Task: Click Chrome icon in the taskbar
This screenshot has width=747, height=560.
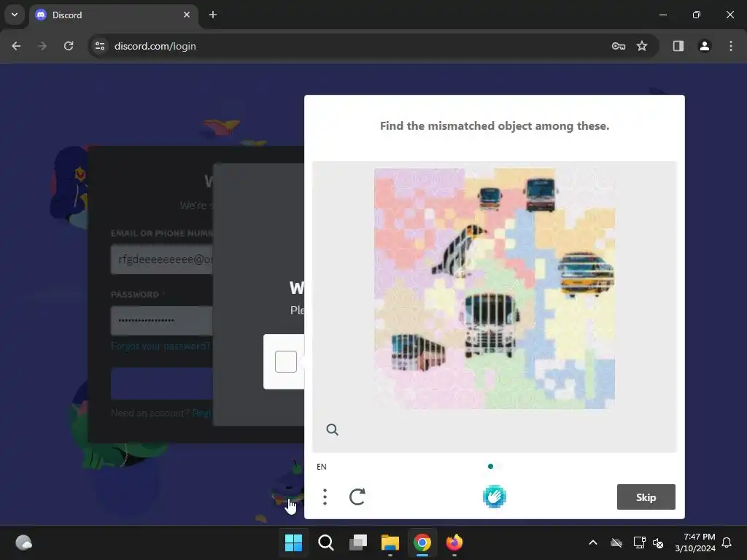Action: point(422,542)
